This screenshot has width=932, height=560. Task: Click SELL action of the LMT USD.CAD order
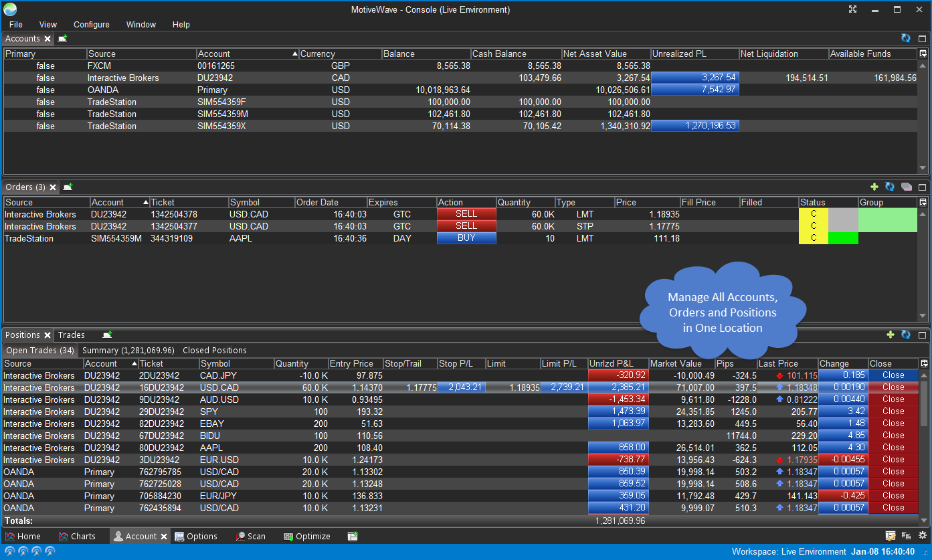[466, 214]
